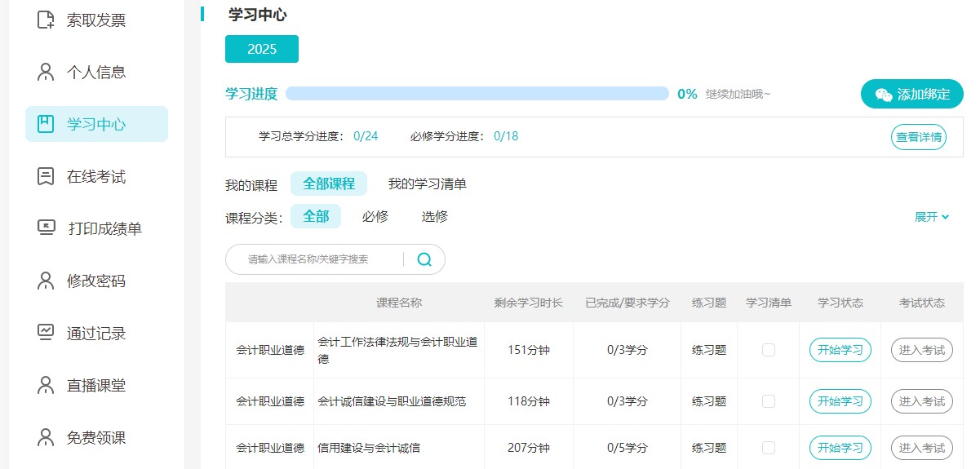
Task: Switch to 我的学习清单 tab
Action: (427, 184)
